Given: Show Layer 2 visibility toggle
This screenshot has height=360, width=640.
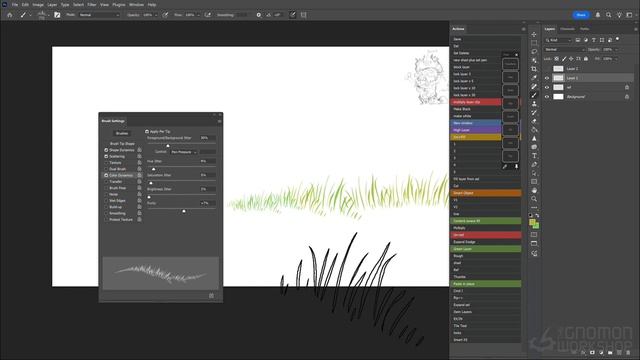Looking at the screenshot, I should coord(547,69).
